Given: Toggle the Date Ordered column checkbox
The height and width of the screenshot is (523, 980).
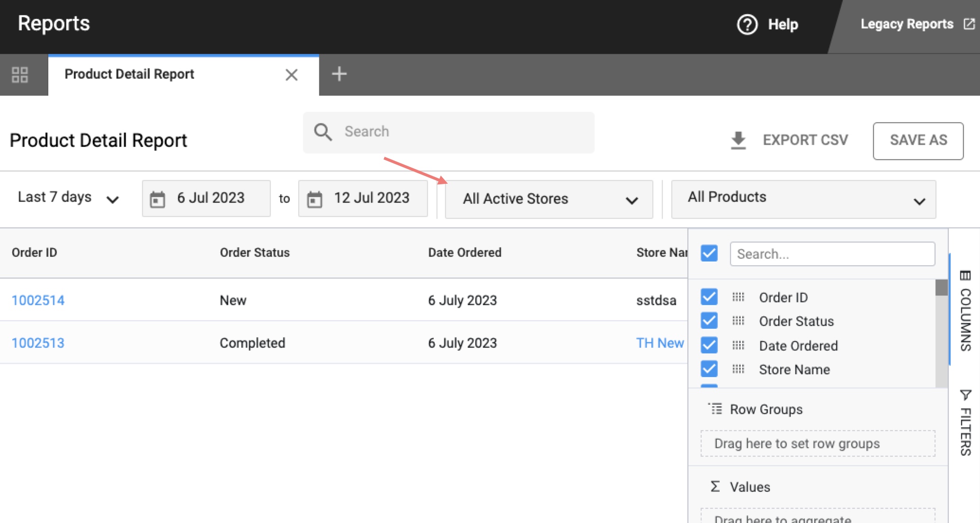Looking at the screenshot, I should point(709,345).
